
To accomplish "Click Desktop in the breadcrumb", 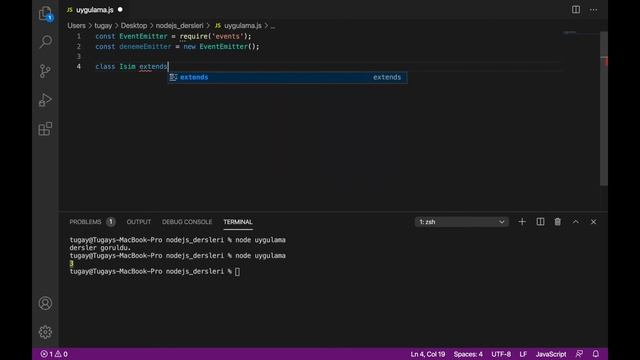I will pos(133,26).
